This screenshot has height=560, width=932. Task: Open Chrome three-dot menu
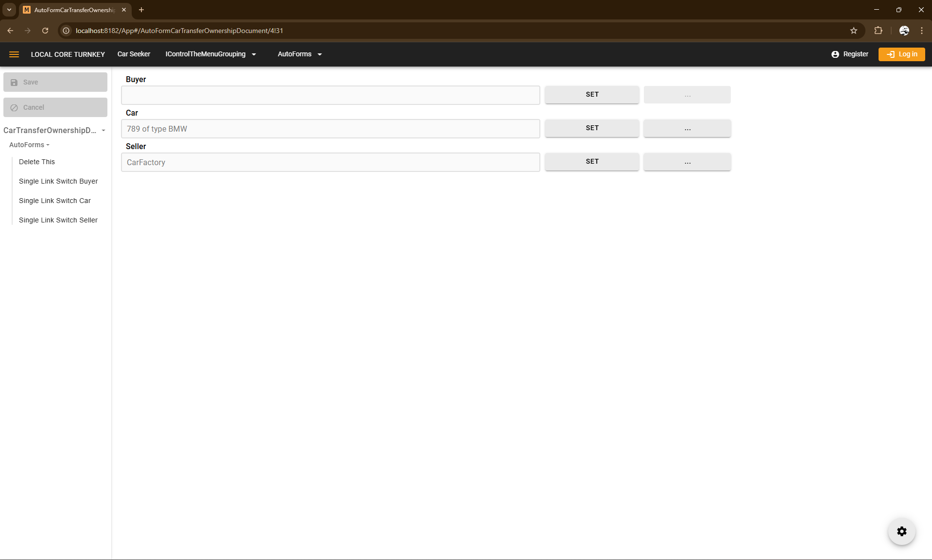921,31
